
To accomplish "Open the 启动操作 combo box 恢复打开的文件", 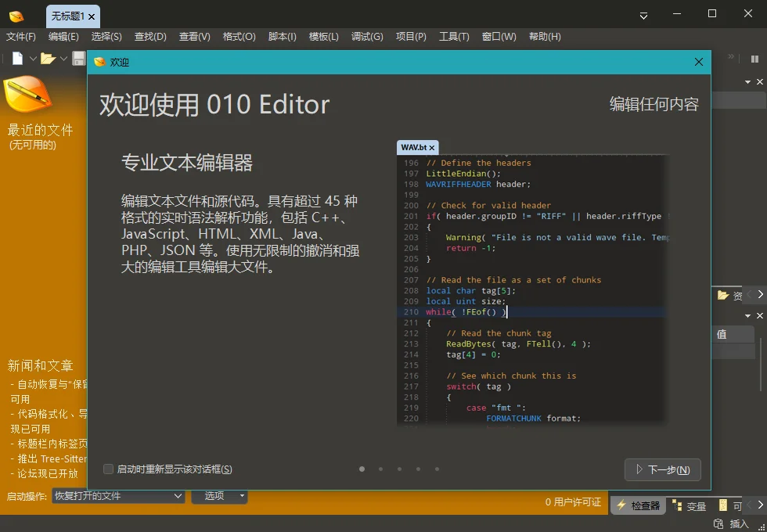I will pos(118,496).
